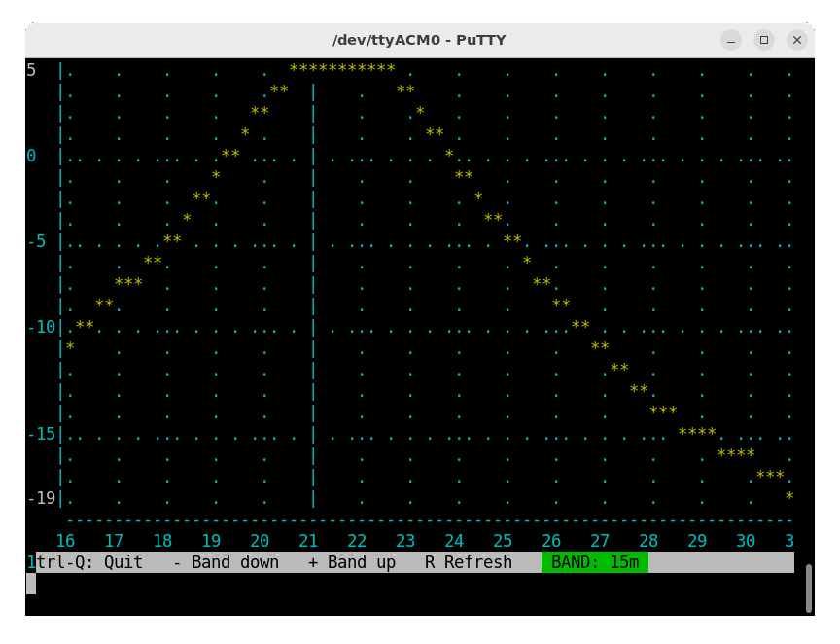840x644 pixels.
Task: Click the y-axis label -10
Action: [x=41, y=327]
